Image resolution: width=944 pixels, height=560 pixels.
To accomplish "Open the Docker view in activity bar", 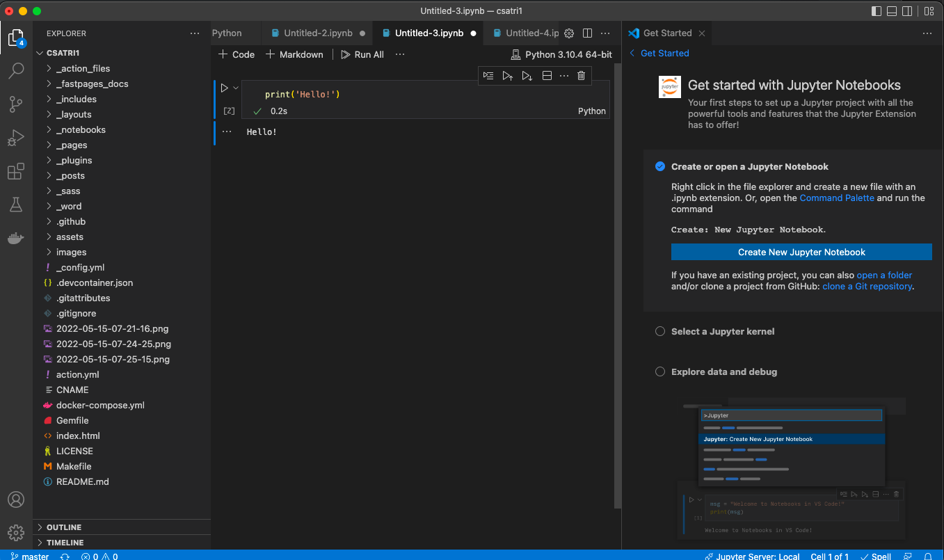I will [x=16, y=238].
